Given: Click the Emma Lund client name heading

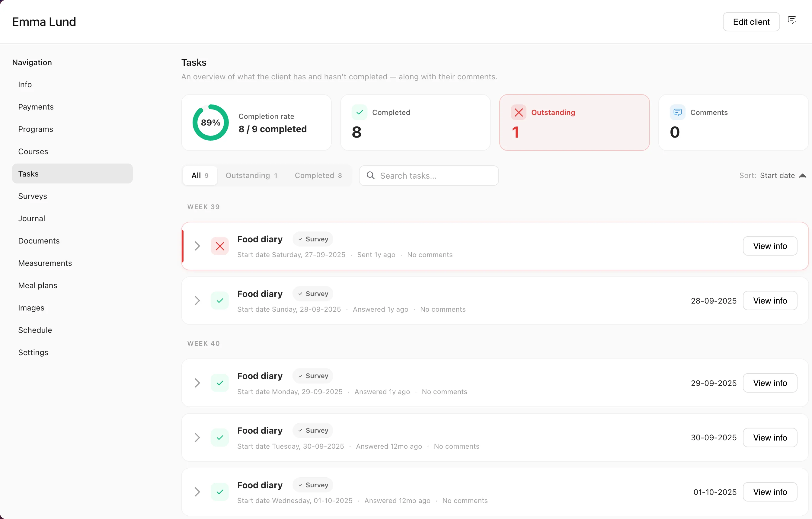Looking at the screenshot, I should [44, 22].
